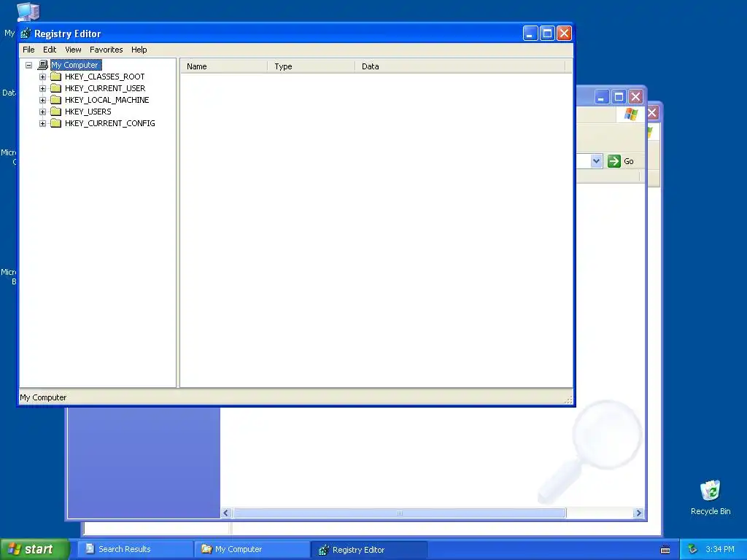The width and height of the screenshot is (747, 560).
Task: Click the Registry Editor title bar icon
Action: tap(26, 34)
